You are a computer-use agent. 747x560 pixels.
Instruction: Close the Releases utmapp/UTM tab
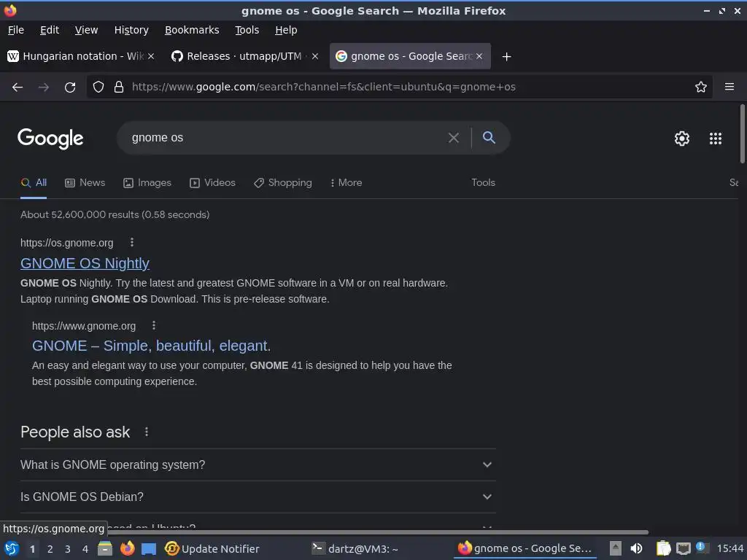coord(315,56)
